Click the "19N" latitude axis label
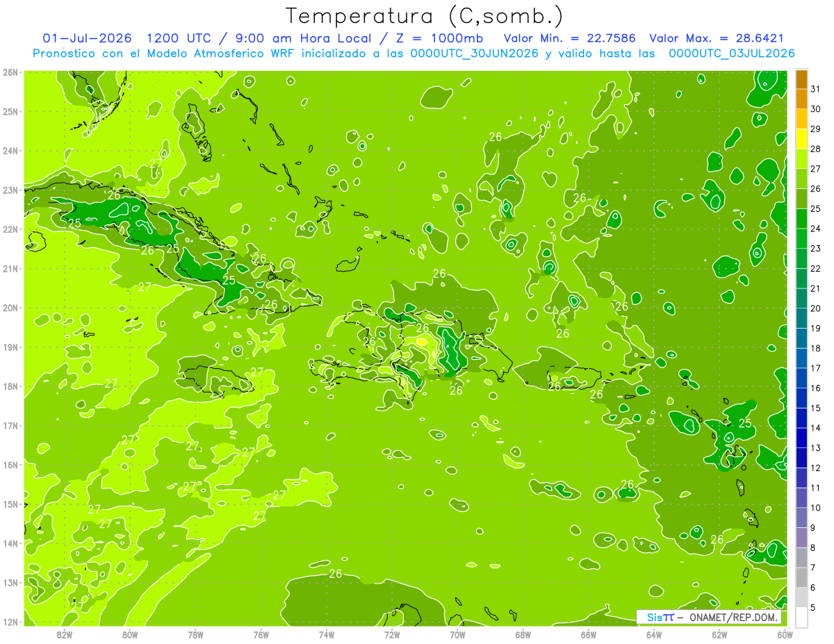 pyautogui.click(x=10, y=347)
